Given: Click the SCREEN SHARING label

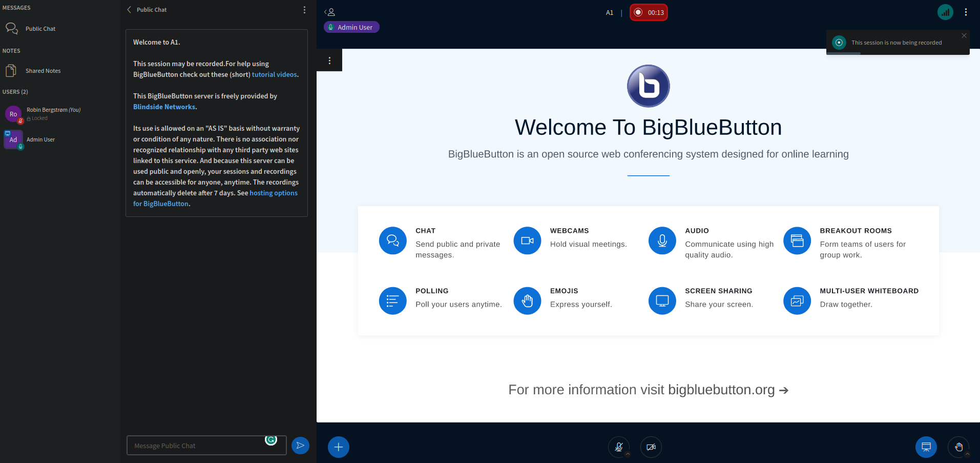Looking at the screenshot, I should [x=719, y=291].
